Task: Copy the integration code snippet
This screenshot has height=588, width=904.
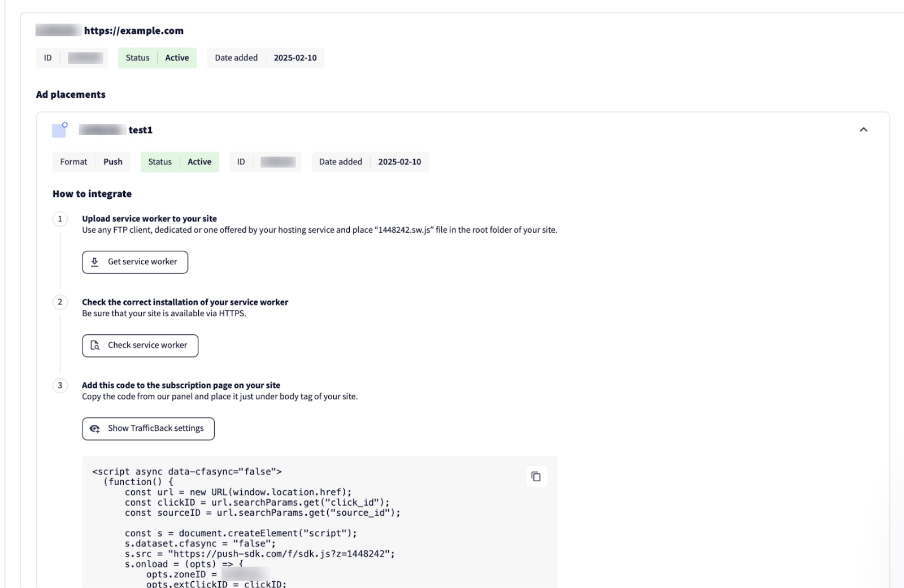Action: (536, 477)
